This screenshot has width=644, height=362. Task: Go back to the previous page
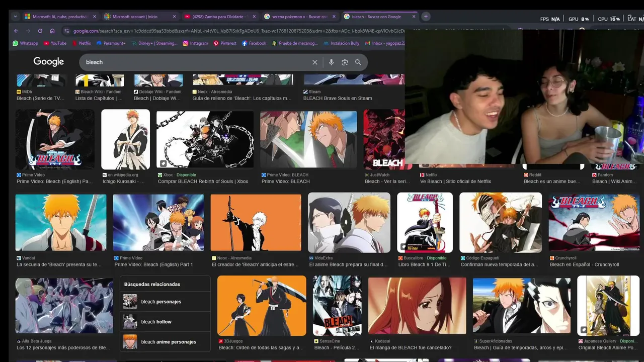pos(16,31)
